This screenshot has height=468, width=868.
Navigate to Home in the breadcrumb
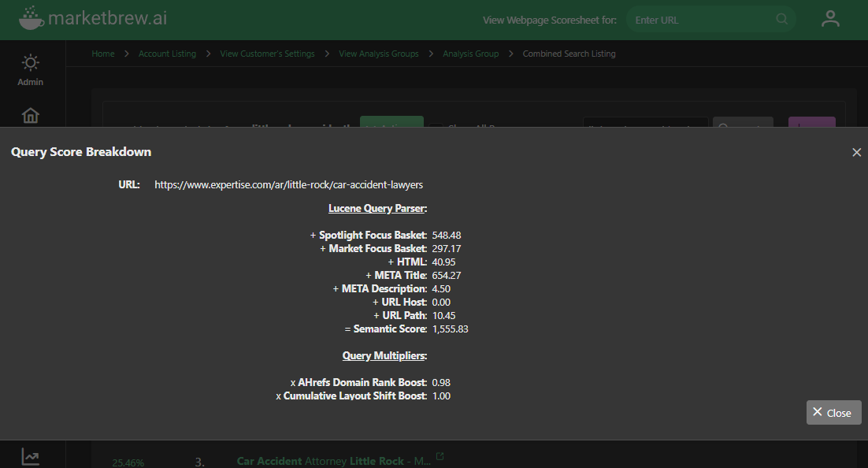102,54
